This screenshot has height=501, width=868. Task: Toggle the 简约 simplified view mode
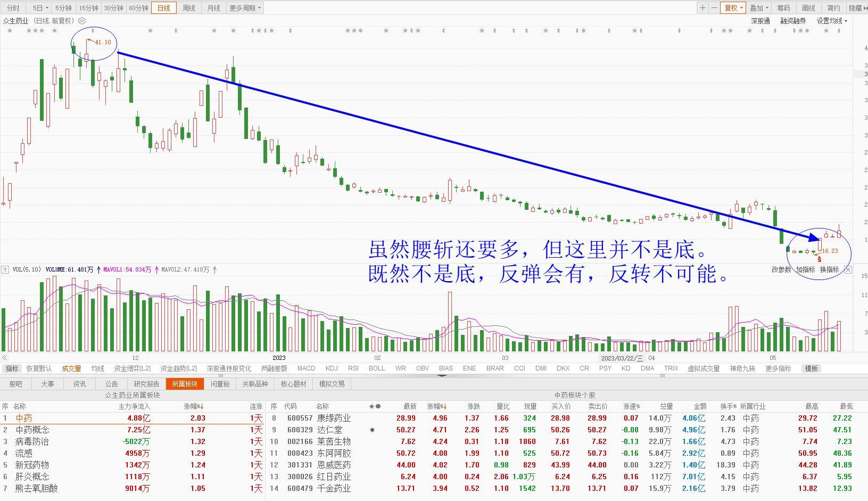(x=833, y=8)
